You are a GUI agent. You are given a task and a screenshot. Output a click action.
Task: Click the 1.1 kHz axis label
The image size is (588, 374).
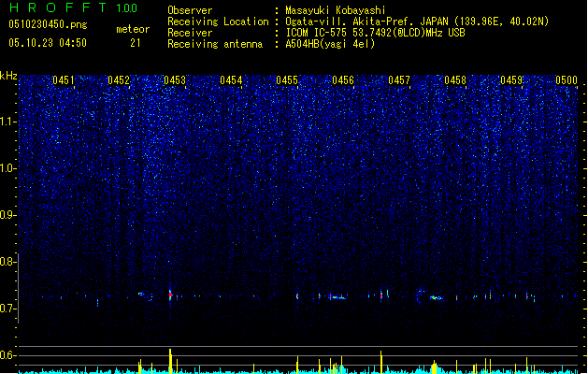tap(7, 122)
